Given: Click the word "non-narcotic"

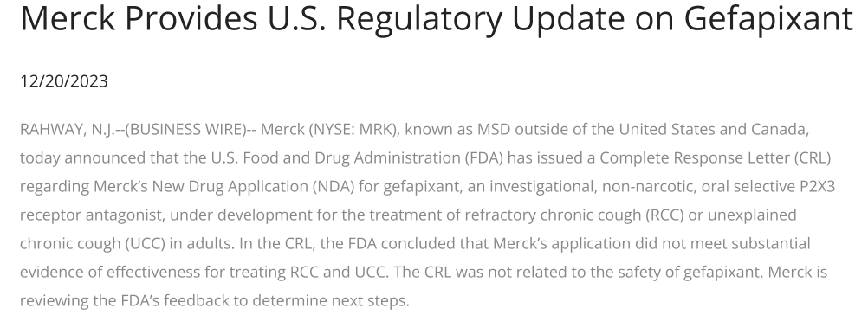Looking at the screenshot, I should [x=648, y=187].
